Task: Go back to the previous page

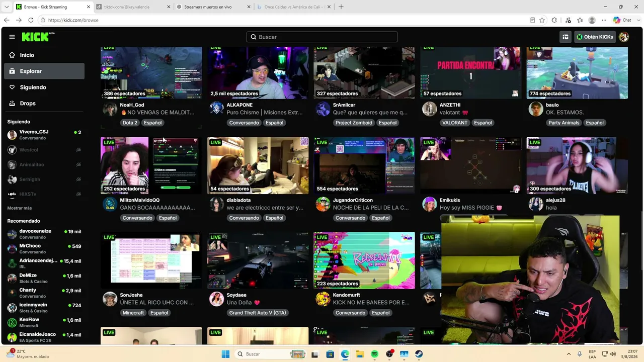Action: [7, 20]
